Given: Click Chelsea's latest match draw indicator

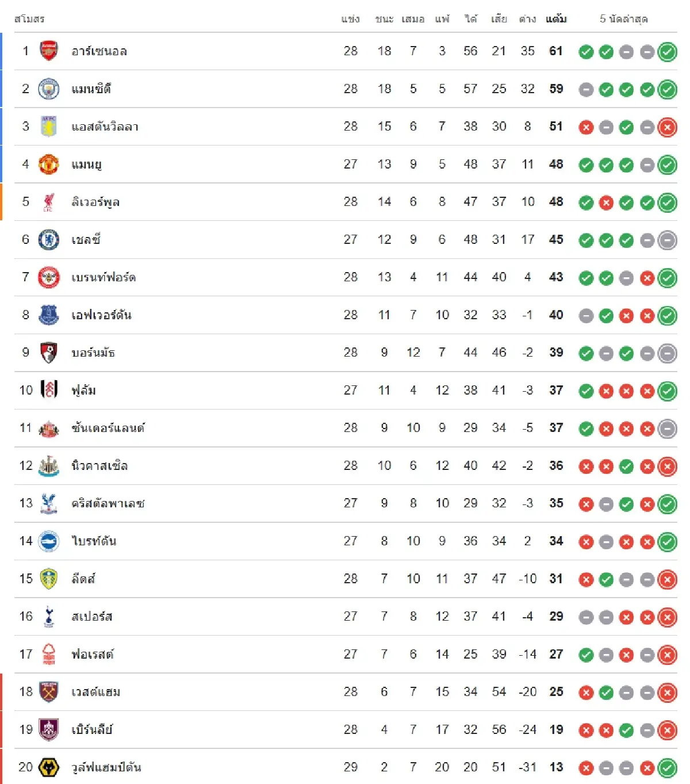Looking at the screenshot, I should pos(667,240).
